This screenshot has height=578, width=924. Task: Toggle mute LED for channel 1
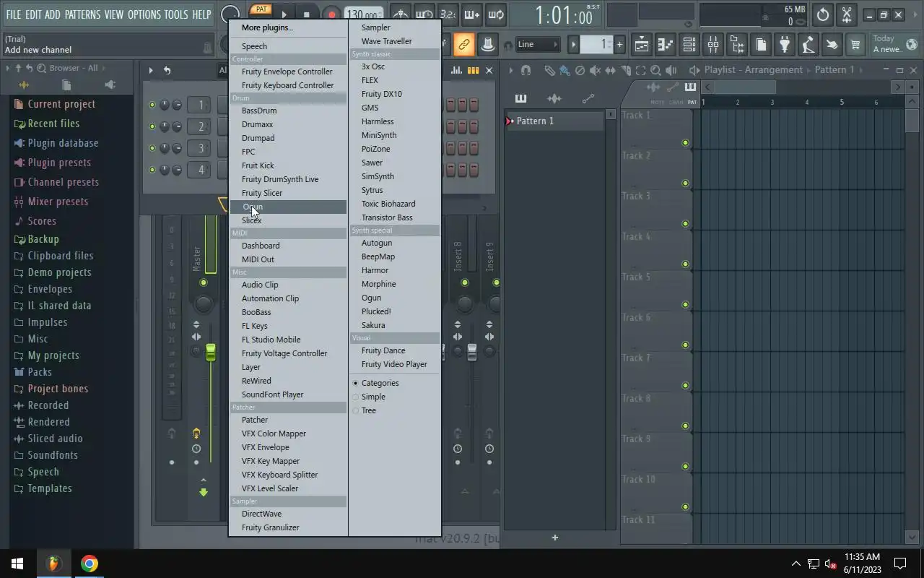click(152, 105)
